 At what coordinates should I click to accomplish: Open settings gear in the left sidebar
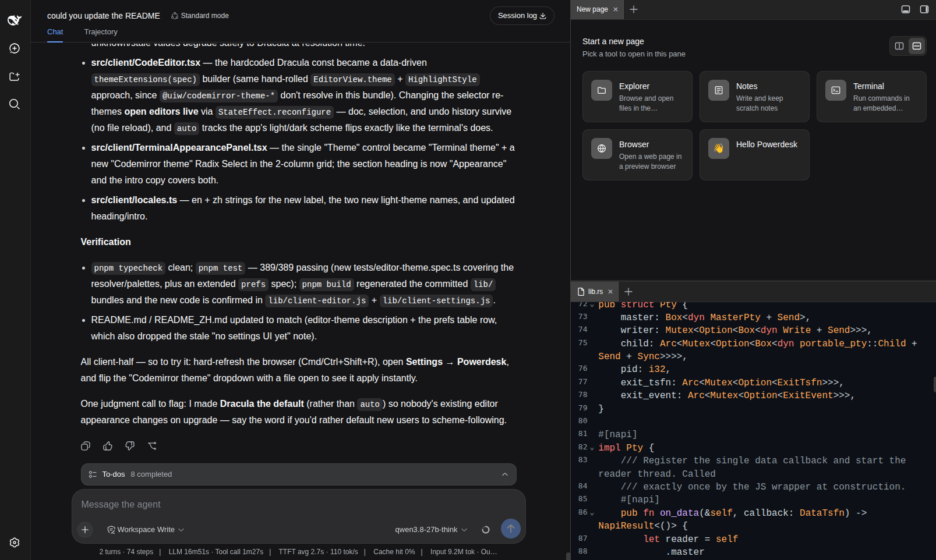15,543
